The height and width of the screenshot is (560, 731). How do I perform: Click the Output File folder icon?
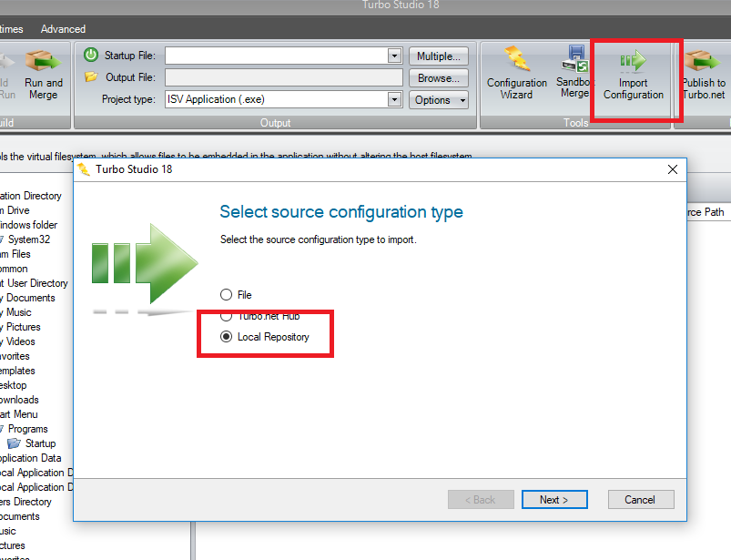point(91,76)
